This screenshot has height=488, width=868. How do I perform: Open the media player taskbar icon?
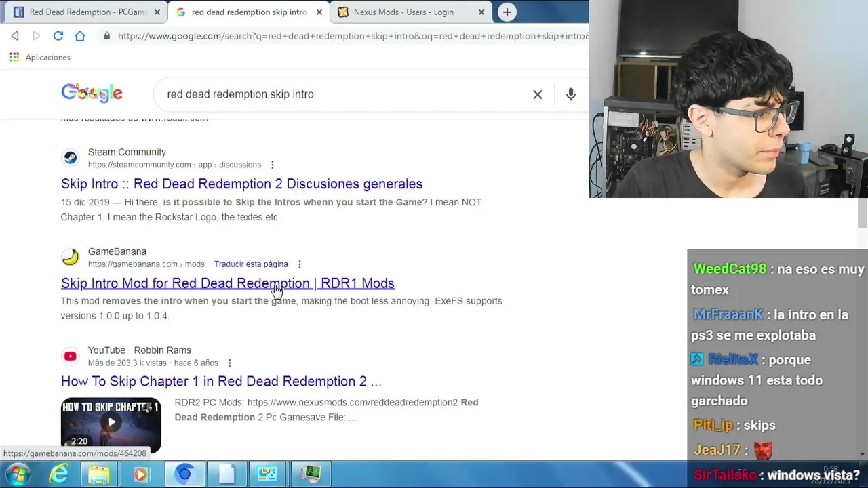[x=140, y=474]
